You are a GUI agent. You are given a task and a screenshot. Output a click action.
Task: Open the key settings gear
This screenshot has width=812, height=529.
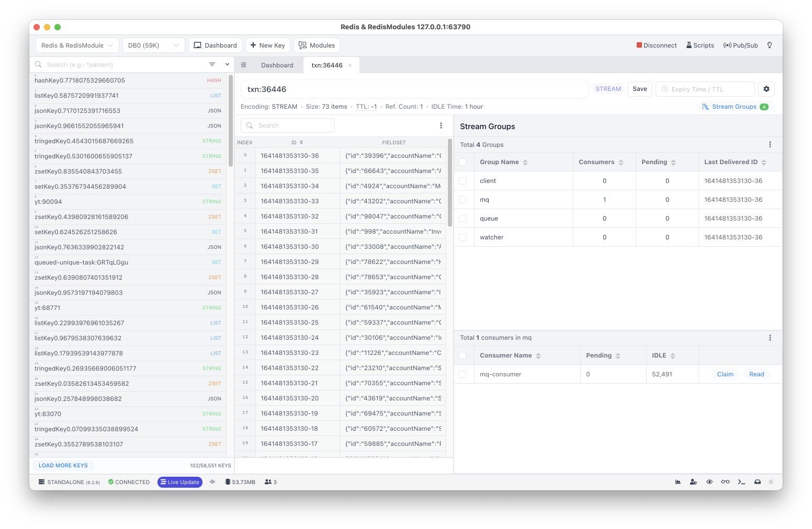766,89
